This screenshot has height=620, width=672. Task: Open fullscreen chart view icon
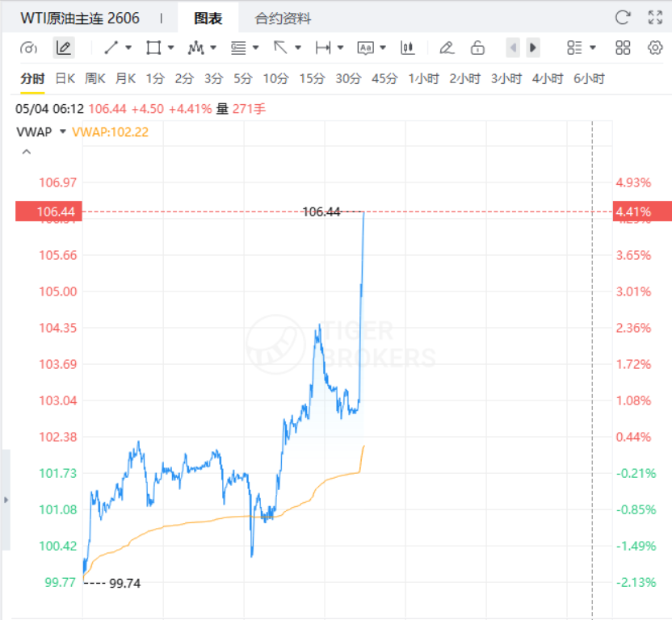click(655, 18)
